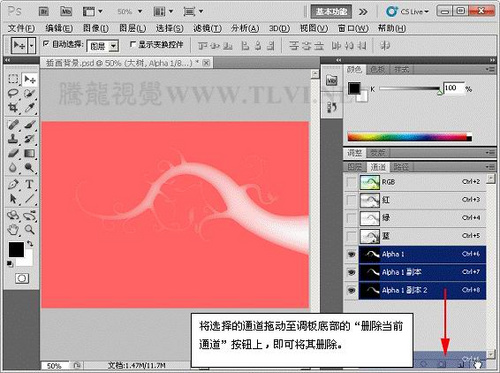Image resolution: width=500 pixels, height=373 pixels.
Task: Hide the Alpha 1 channel eye
Action: pos(351,254)
